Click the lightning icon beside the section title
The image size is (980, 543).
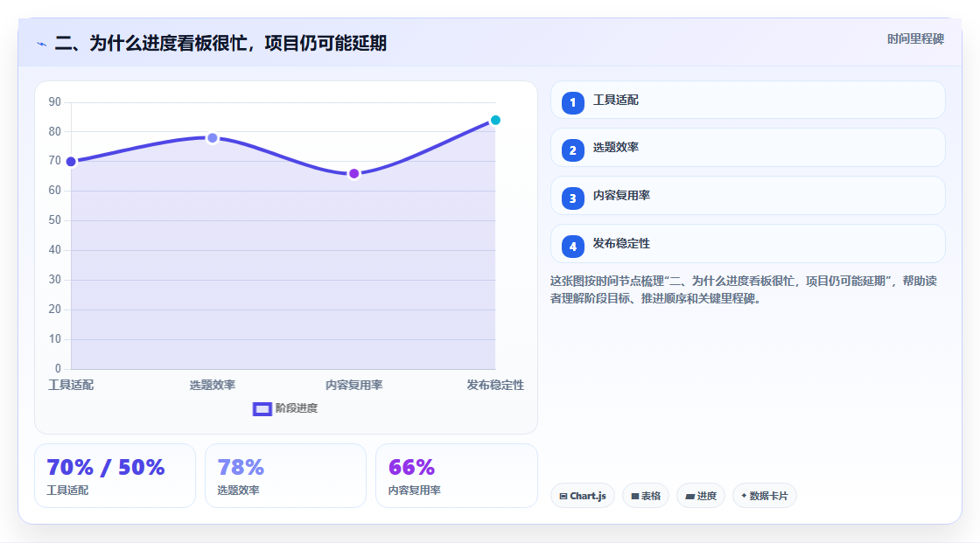click(42, 44)
